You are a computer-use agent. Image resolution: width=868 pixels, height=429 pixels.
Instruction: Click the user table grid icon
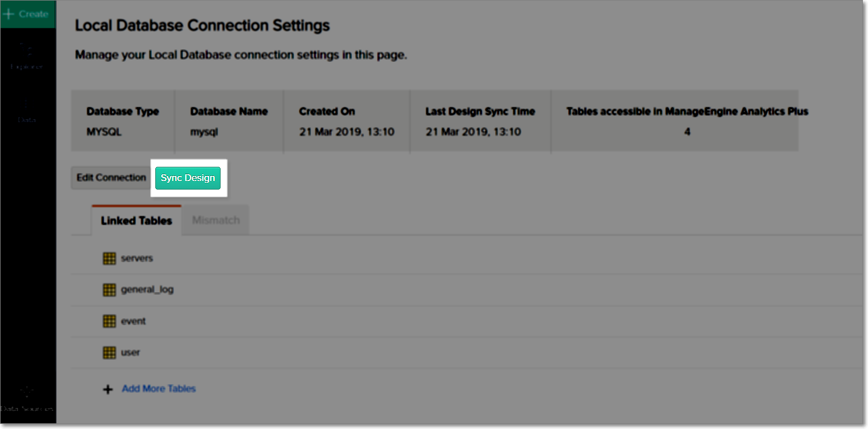109,352
